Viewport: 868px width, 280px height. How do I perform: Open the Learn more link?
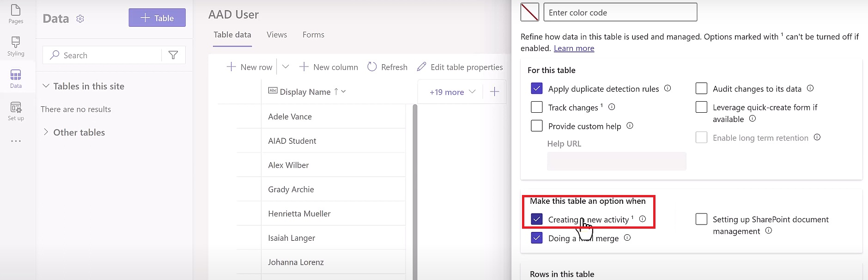574,49
